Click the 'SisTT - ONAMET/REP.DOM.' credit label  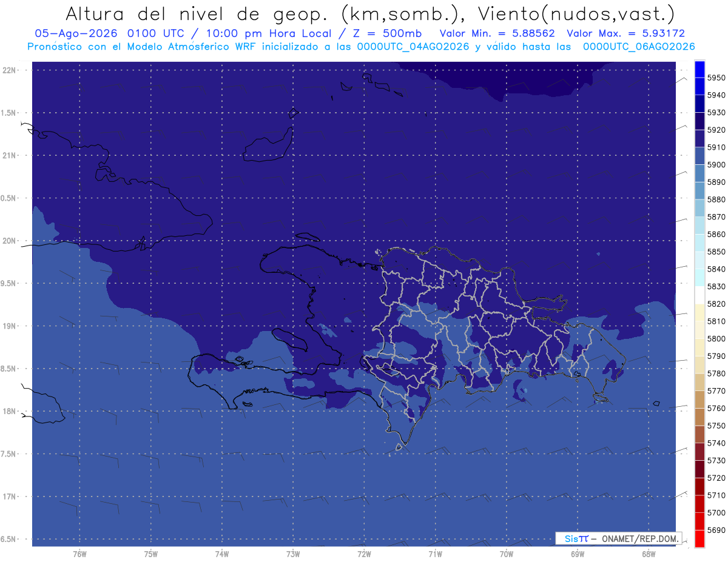coord(619,538)
